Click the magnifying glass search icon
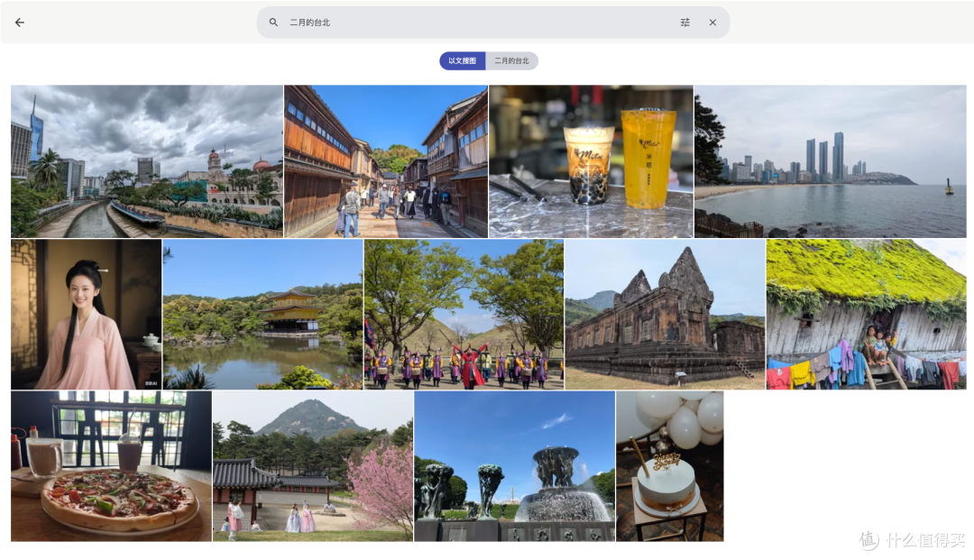Image resolution: width=974 pixels, height=560 pixels. coord(273,23)
